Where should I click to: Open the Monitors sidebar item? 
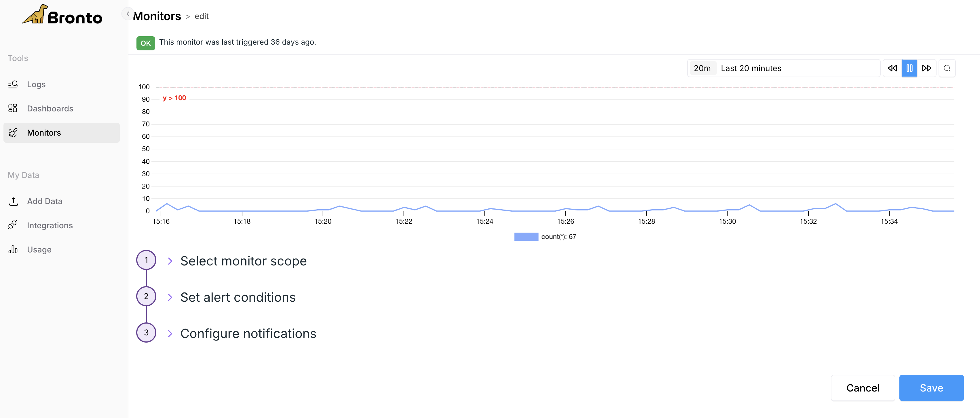(44, 133)
